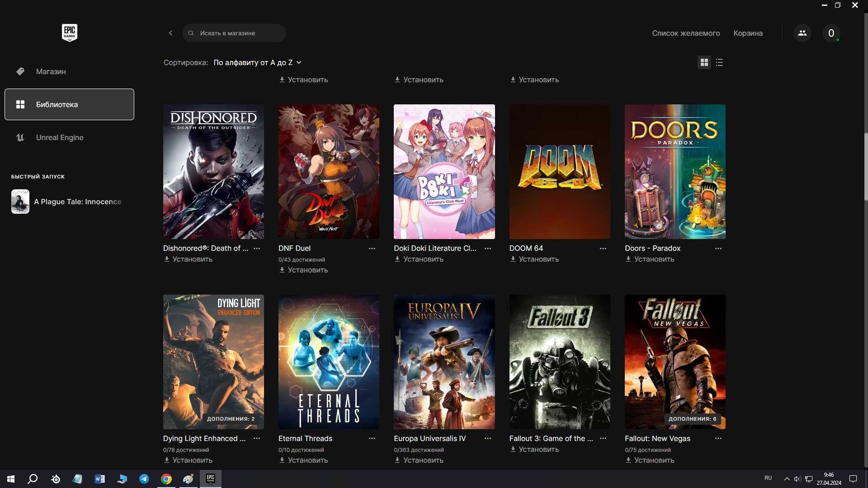This screenshot has width=868, height=488.
Task: Open the Fallout 3 cover thumbnail
Action: pyautogui.click(x=560, y=362)
